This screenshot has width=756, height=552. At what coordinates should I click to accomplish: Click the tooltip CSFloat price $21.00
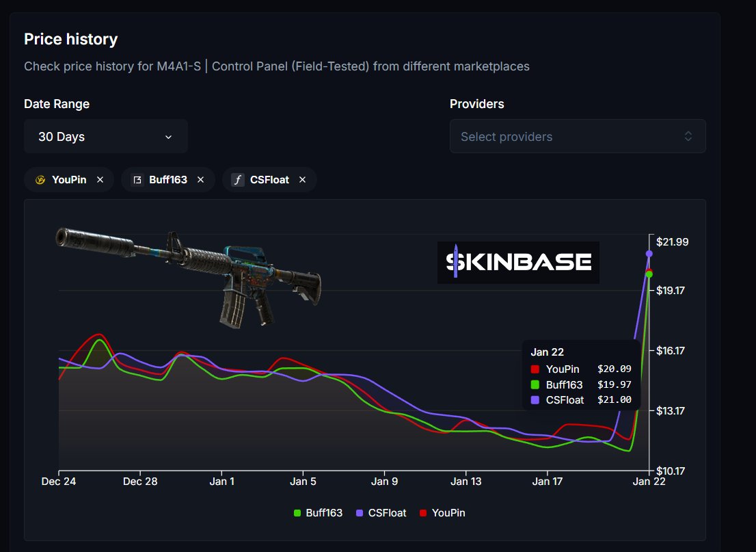615,400
